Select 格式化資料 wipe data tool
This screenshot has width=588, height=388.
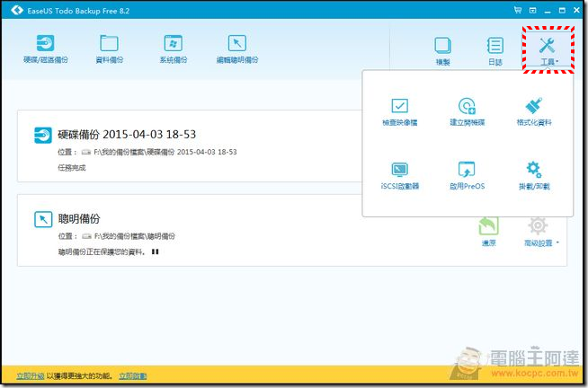(533, 112)
